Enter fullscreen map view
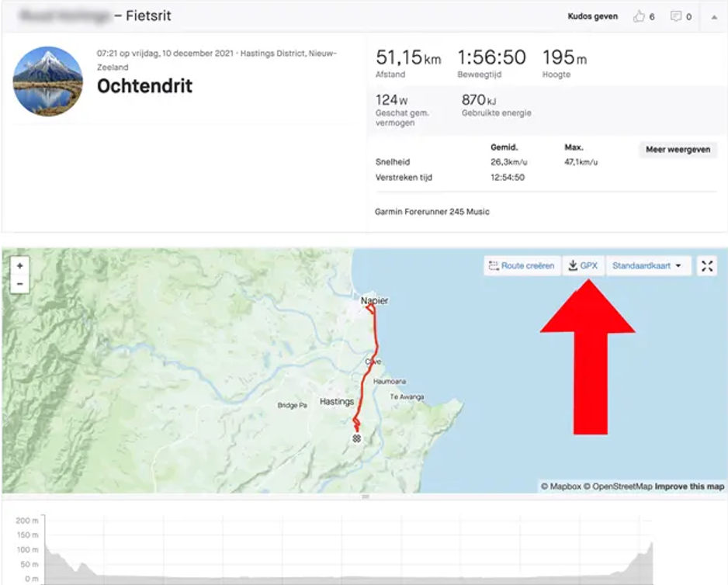 click(706, 266)
